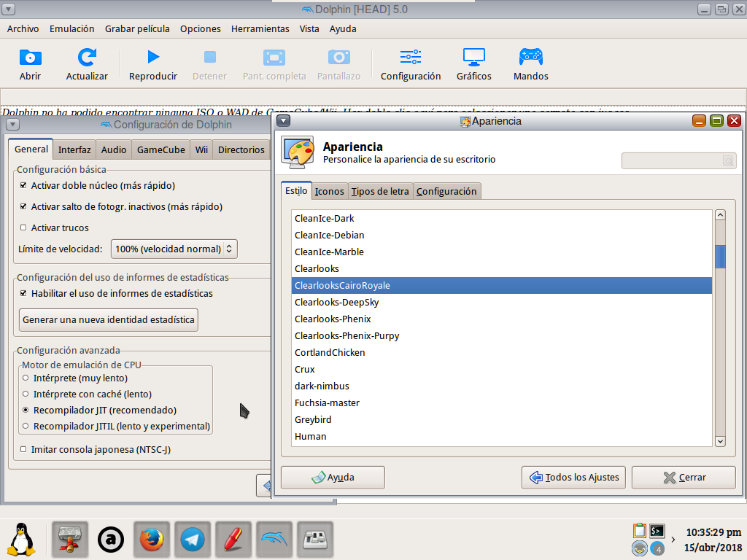
Task: Select Recompilador JIT (recomendado) option
Action: [x=26, y=410]
